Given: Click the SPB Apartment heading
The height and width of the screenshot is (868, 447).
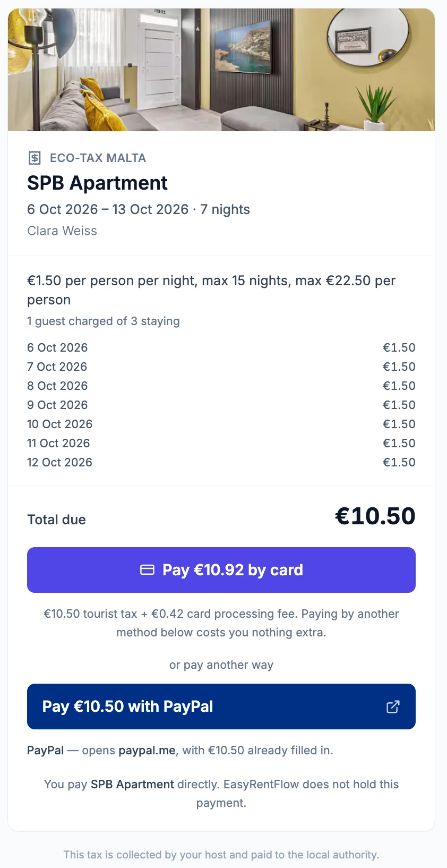Looking at the screenshot, I should point(97,183).
